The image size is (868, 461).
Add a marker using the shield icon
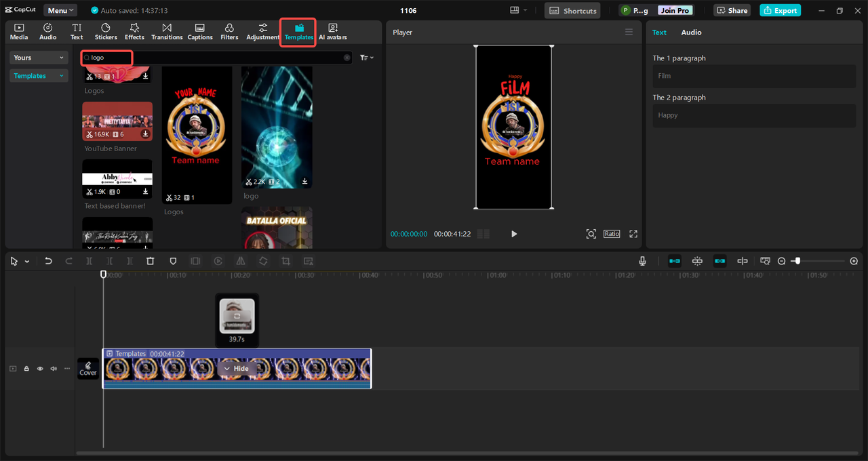[173, 261]
